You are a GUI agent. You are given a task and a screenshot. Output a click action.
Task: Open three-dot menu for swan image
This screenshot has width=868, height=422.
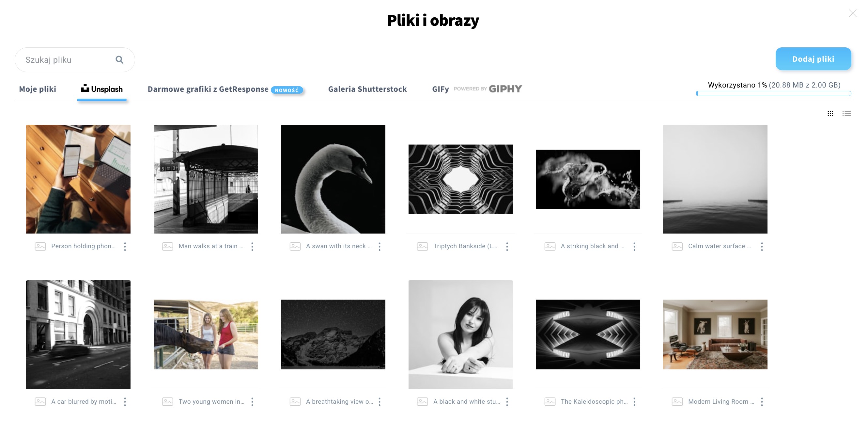point(380,246)
